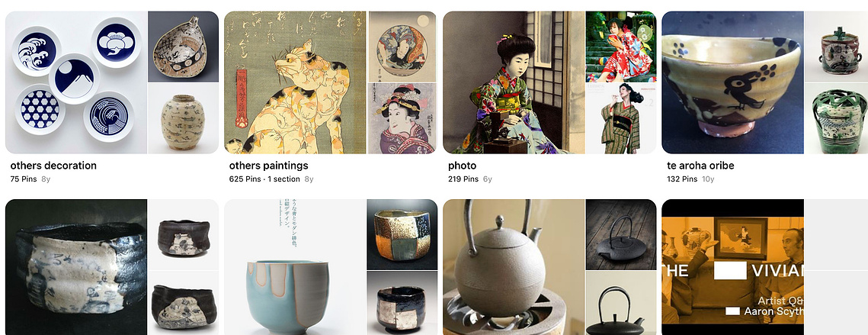Click the cream ceramic jar thumbnail

pyautogui.click(x=183, y=118)
